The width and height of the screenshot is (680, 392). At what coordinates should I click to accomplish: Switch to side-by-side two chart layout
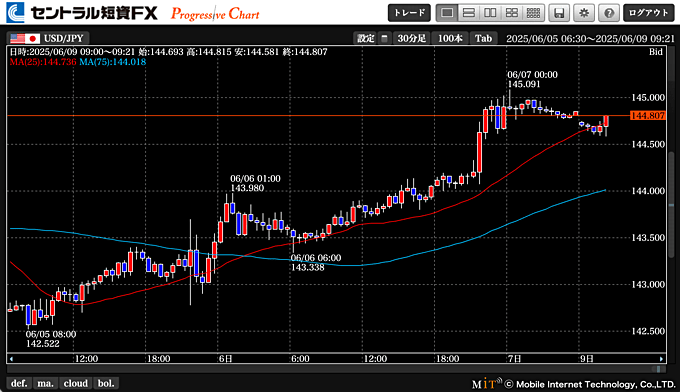(490, 13)
